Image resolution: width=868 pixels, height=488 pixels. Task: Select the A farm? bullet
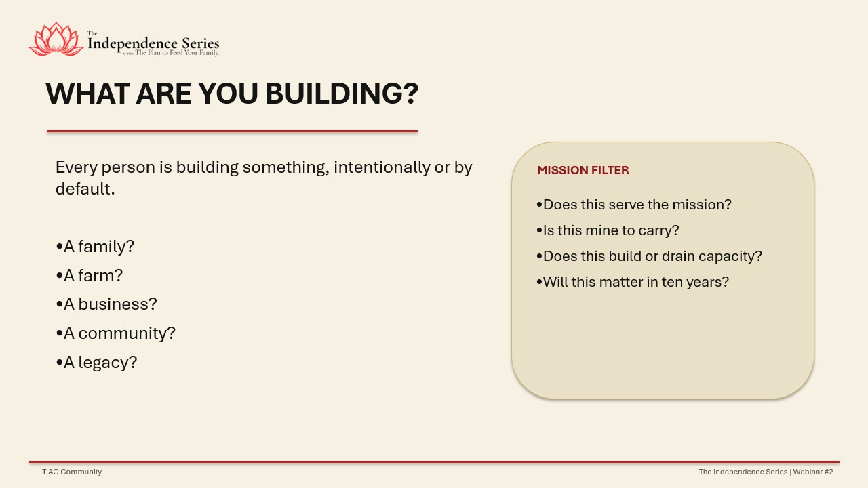coord(89,276)
